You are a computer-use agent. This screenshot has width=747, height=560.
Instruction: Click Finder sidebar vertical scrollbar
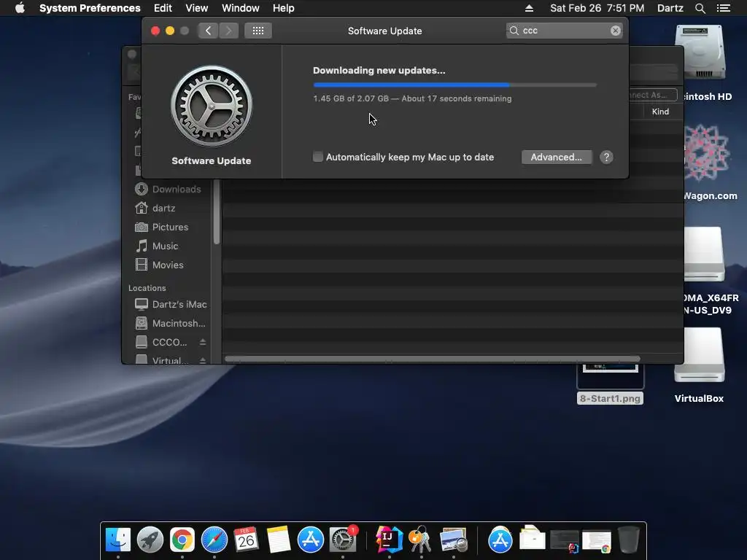click(x=216, y=212)
